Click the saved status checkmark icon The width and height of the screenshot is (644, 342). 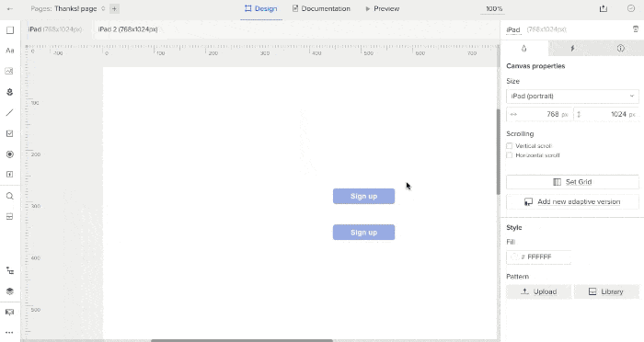pos(631,8)
